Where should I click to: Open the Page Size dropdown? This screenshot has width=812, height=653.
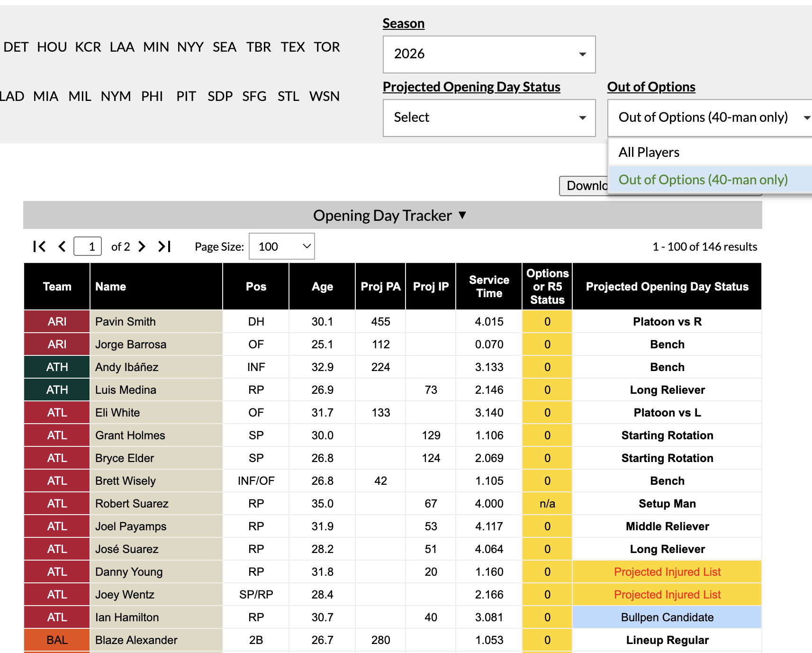click(281, 246)
